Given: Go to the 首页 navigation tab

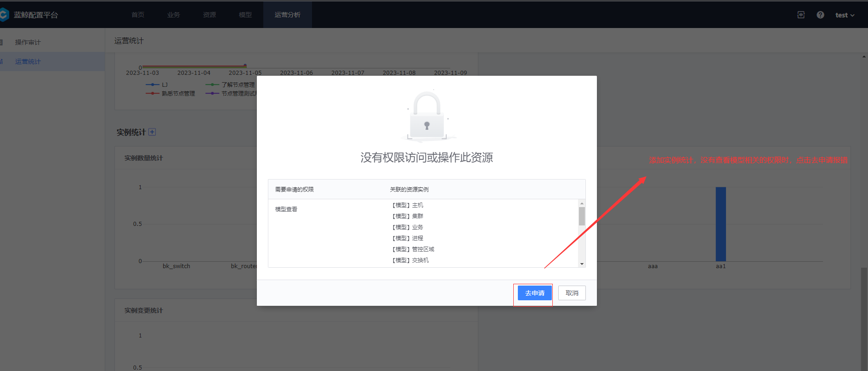Looking at the screenshot, I should coord(138,15).
